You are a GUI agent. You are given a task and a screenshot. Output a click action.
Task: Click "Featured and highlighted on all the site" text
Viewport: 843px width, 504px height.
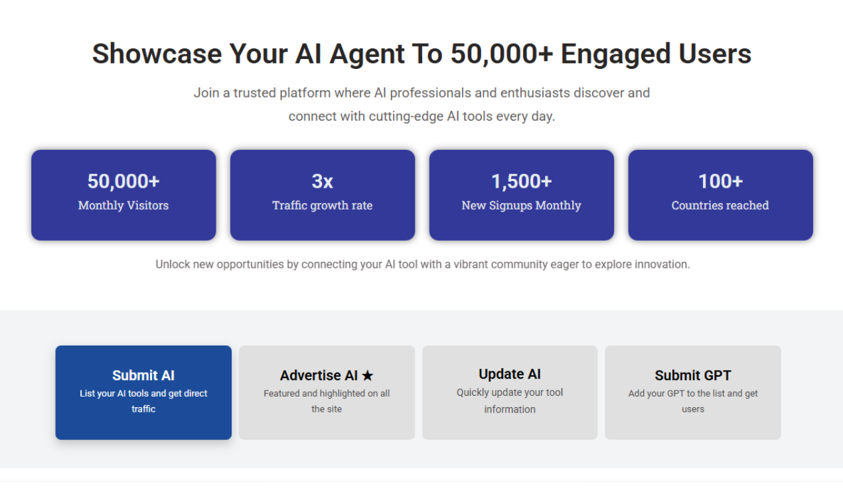pyautogui.click(x=327, y=401)
